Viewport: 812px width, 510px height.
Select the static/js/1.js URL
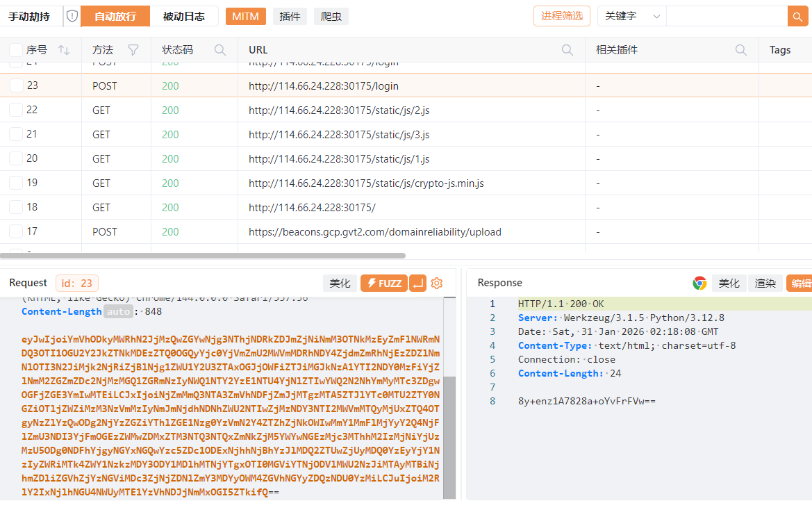[339, 159]
